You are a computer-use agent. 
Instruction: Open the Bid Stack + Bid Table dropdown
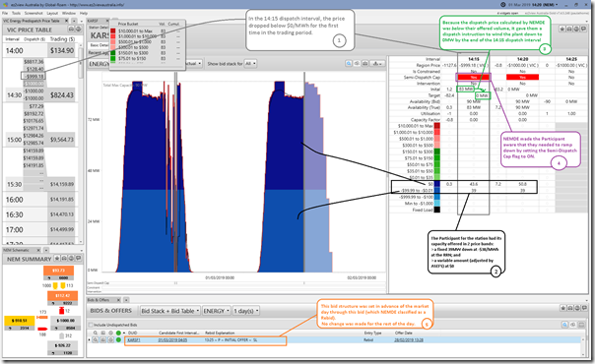170,311
